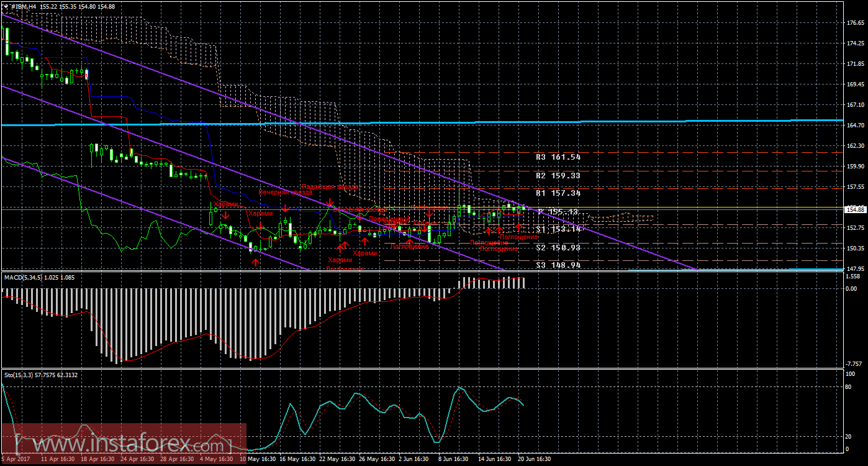Click the 2 Jun 16:30 time label
This screenshot has width=868, height=466.
(x=415, y=459)
